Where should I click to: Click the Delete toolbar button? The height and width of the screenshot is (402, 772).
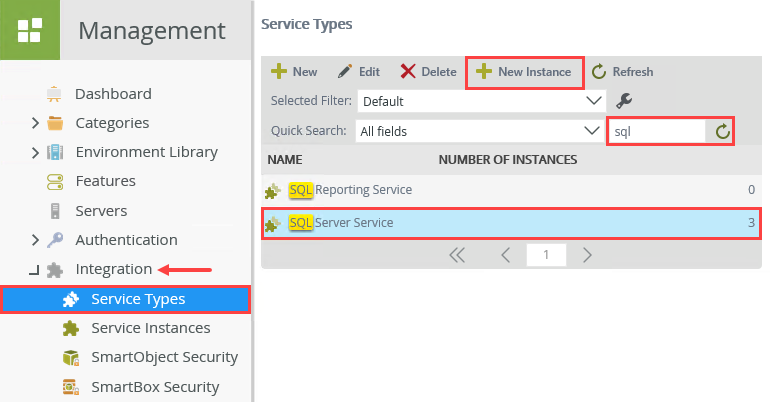pyautogui.click(x=428, y=72)
